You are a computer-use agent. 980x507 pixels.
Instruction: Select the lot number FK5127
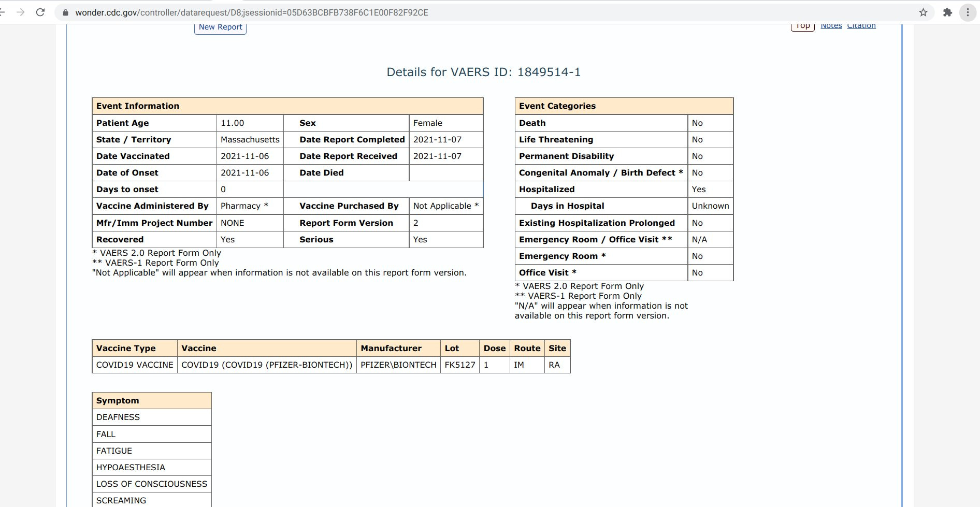tap(460, 365)
